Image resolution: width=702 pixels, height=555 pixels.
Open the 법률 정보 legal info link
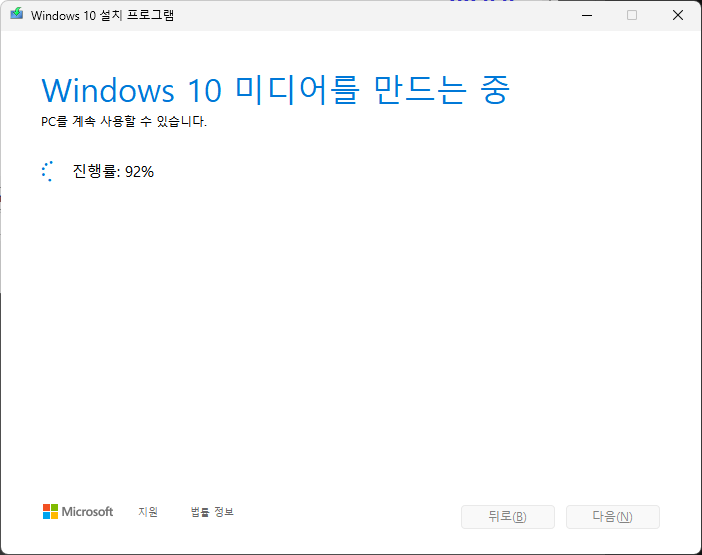coord(212,512)
